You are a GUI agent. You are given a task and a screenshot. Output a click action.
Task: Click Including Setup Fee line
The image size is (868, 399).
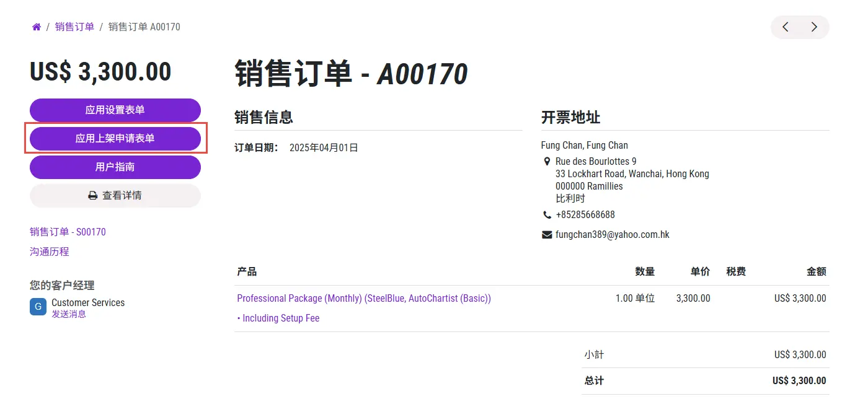(278, 318)
